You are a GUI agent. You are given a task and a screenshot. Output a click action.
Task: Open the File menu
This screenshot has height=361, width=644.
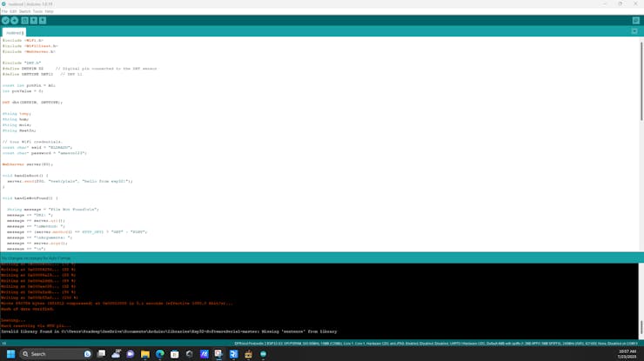[x=4, y=11]
